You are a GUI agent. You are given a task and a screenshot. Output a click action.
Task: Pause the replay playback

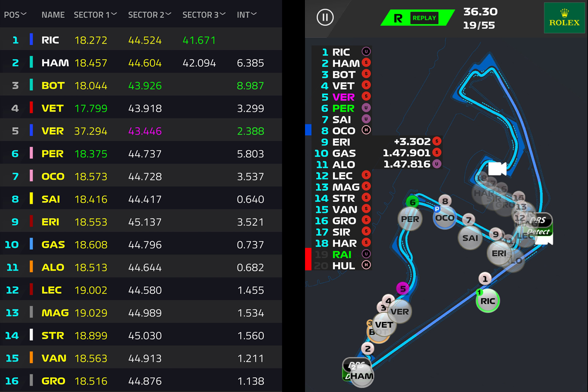pos(325,17)
